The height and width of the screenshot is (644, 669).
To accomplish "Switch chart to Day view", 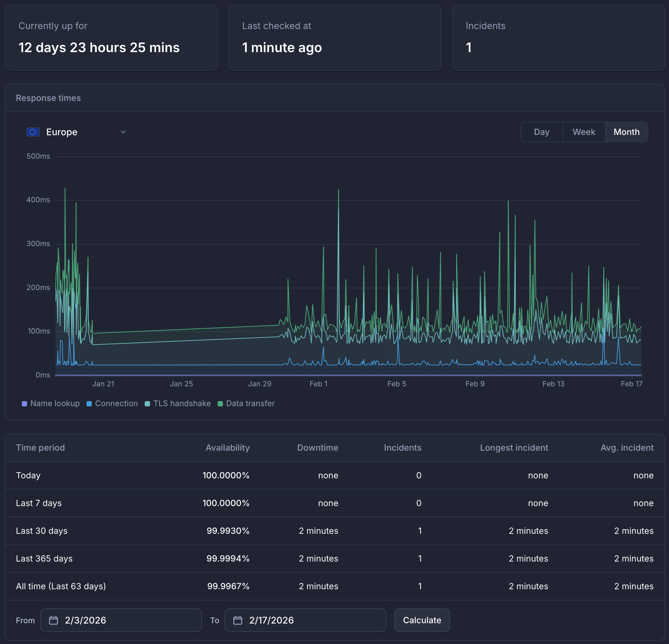I will (x=541, y=132).
